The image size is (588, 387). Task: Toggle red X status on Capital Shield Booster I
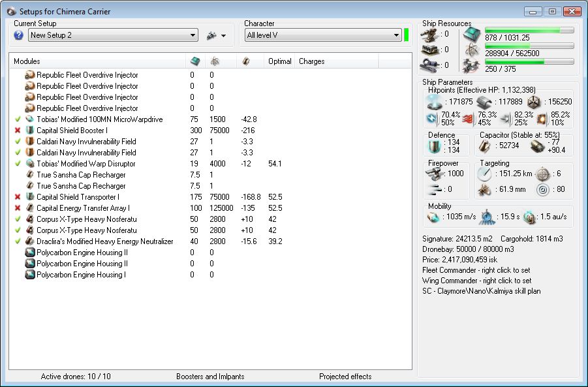point(18,131)
